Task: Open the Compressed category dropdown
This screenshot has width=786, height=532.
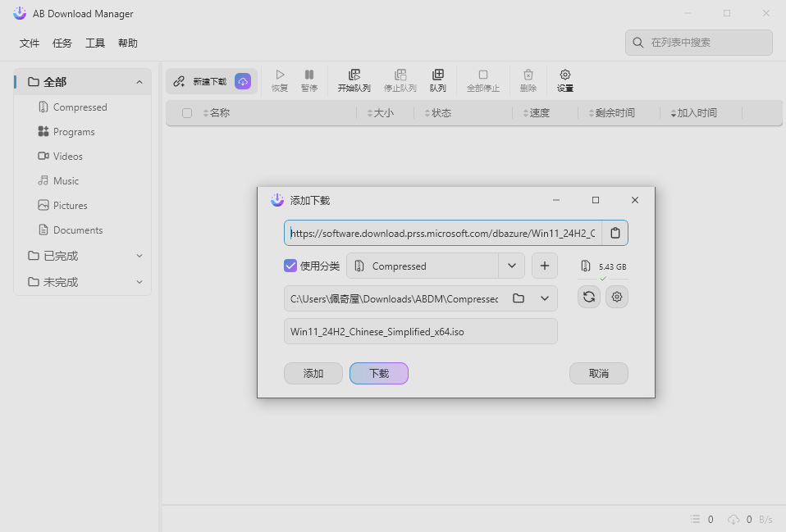Action: [x=511, y=266]
